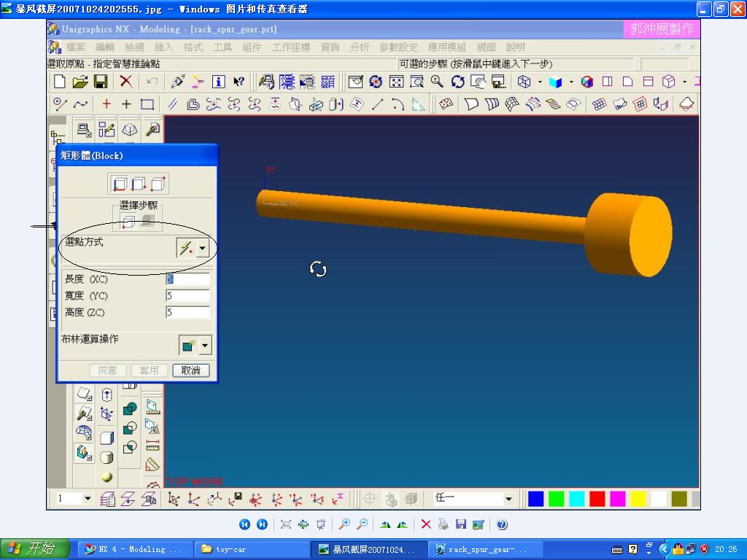Open the 插入 Insert menu
The image size is (747, 560).
(x=163, y=47)
